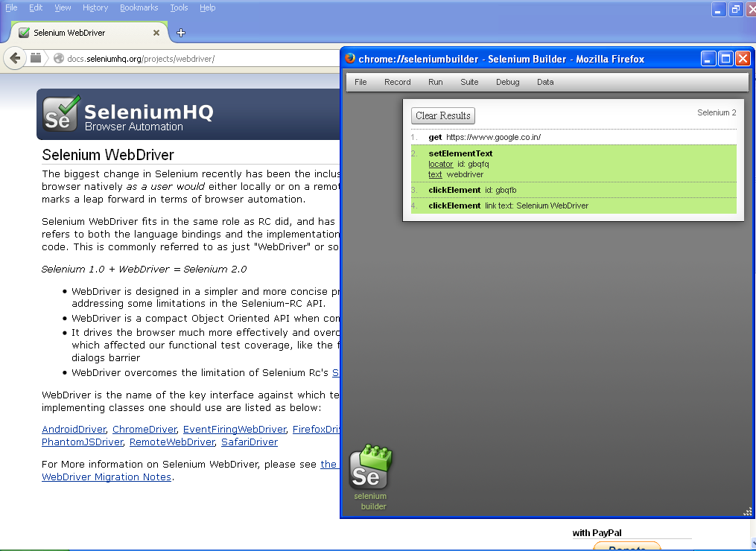Open Firefox File menu
Viewport: 756px width, 551px height.
click(x=11, y=7)
